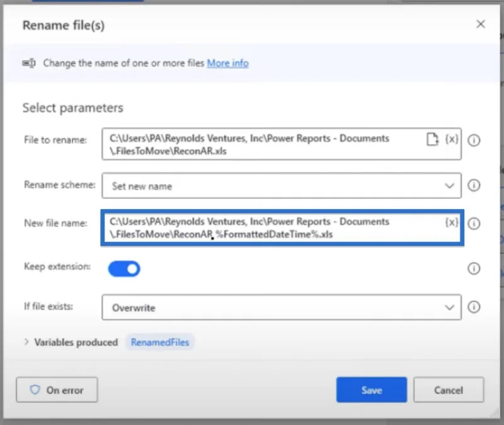Click the 'If file exists:' label

(49, 307)
